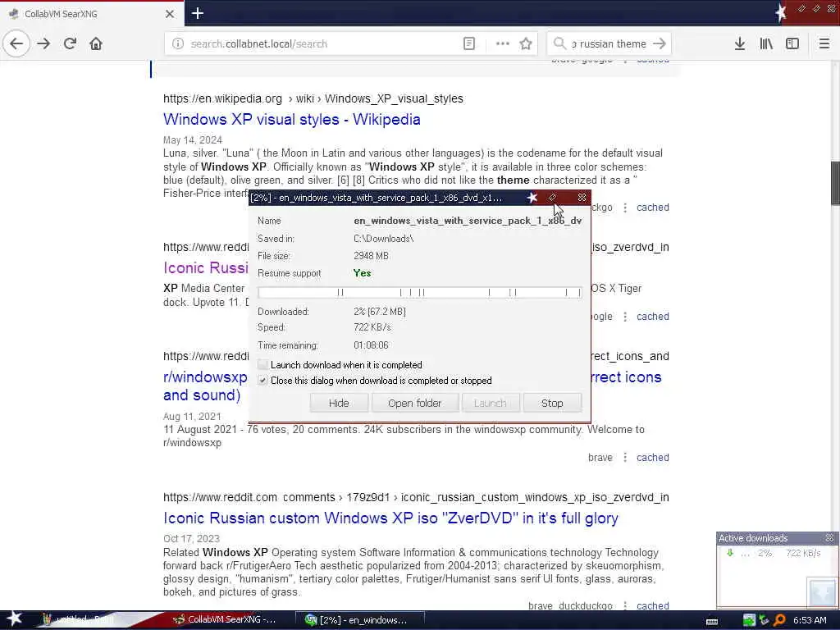Click the star icon in download dialog titlebar
The width and height of the screenshot is (840, 630).
(x=532, y=198)
